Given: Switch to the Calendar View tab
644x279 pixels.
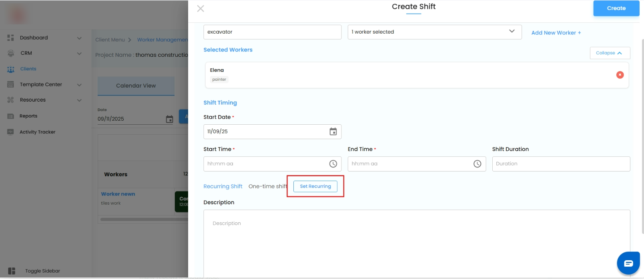Looking at the screenshot, I should (136, 86).
